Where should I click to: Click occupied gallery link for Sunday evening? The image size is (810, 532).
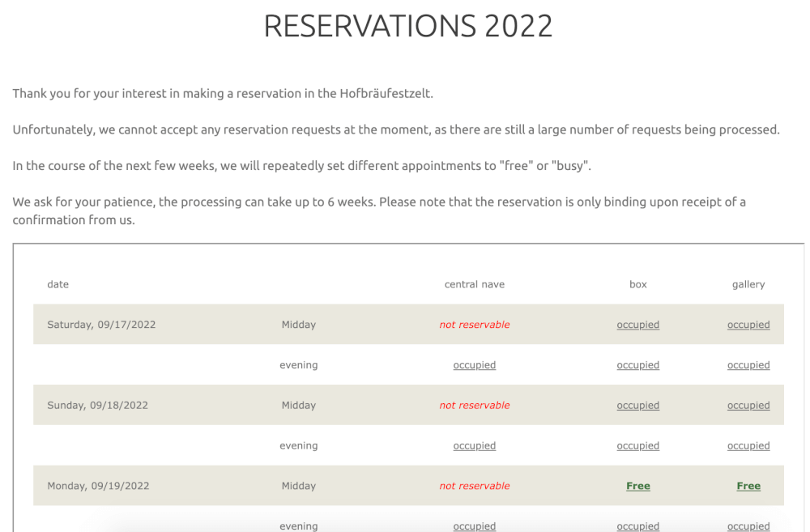pos(748,445)
